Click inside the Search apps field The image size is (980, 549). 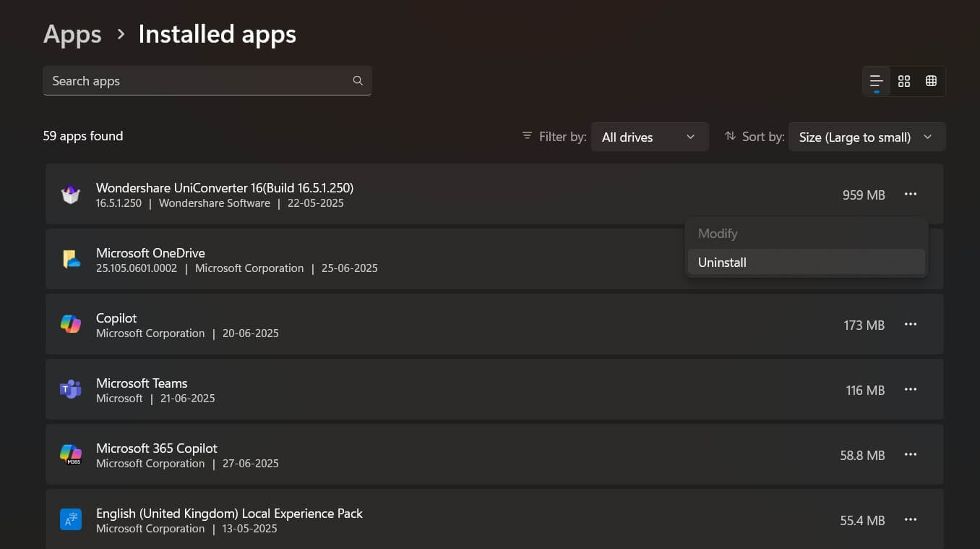click(x=181, y=80)
